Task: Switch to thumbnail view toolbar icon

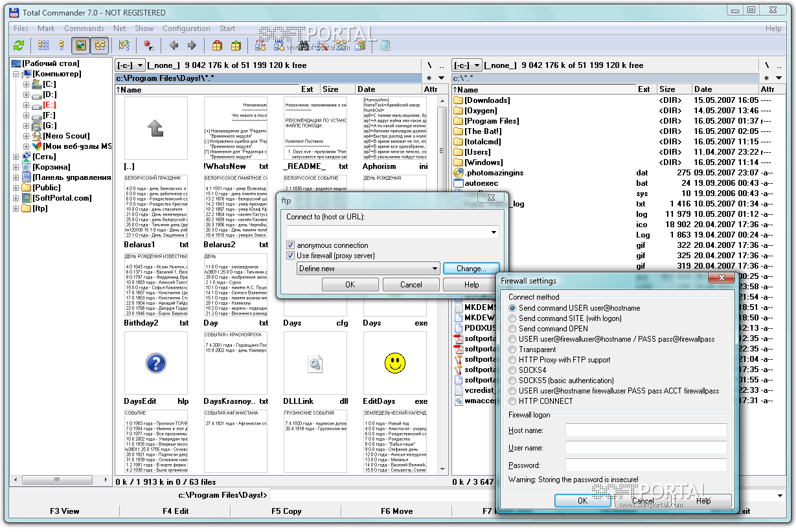Action: pyautogui.click(x=80, y=45)
